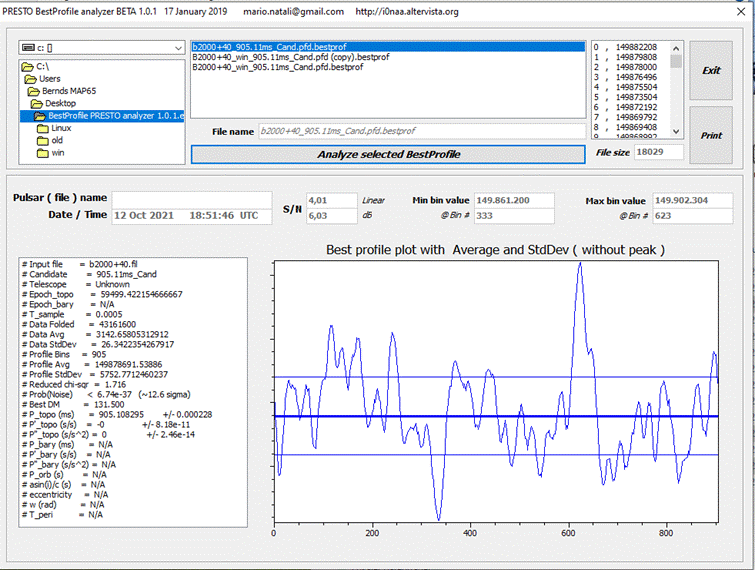
Task: Click the Users folder icon
Action: [x=30, y=79]
